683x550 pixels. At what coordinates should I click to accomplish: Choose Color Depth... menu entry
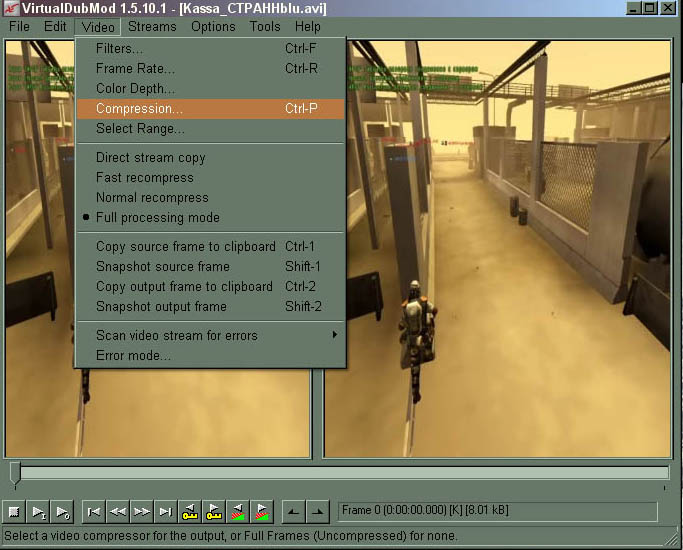pyautogui.click(x=211, y=88)
